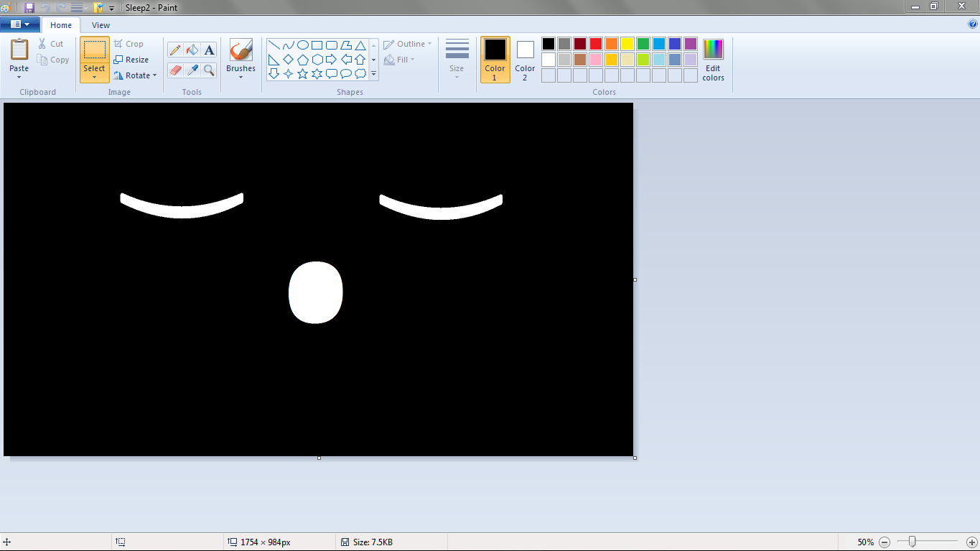Click the zoom in plus button
The image size is (980, 551).
click(x=972, y=542)
